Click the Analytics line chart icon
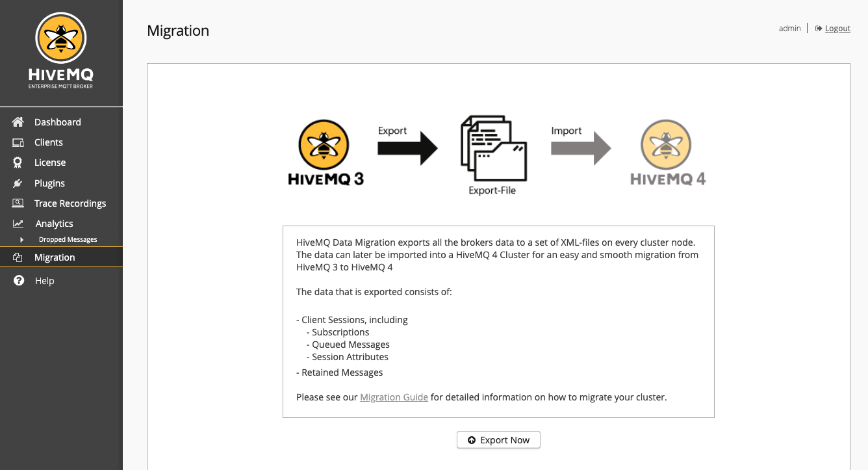This screenshot has width=868, height=470. [18, 224]
